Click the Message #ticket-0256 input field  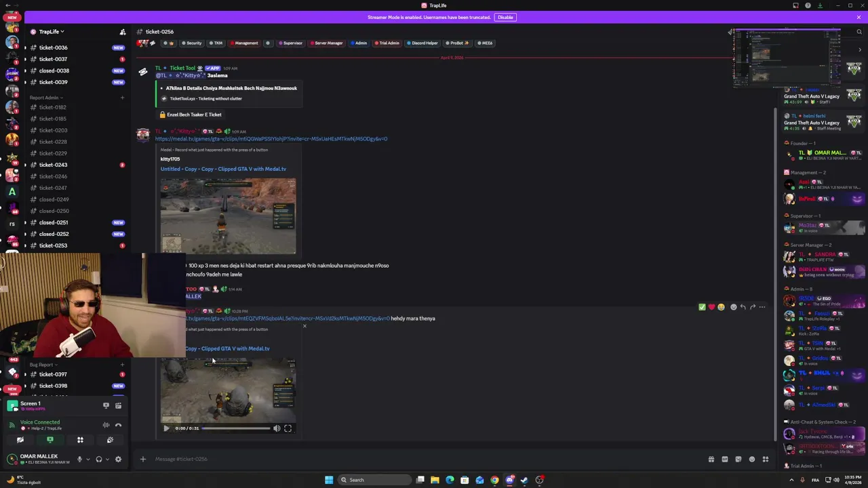tap(427, 459)
